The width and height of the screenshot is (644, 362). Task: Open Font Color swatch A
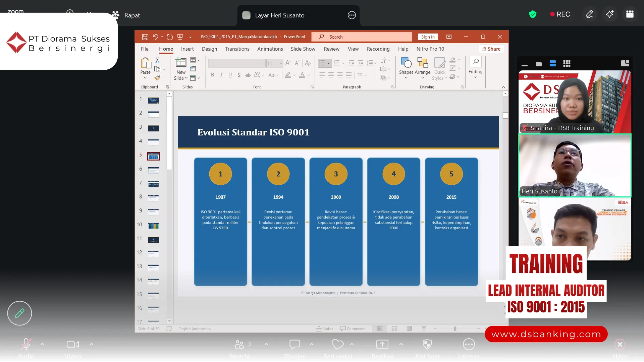coord(302,75)
